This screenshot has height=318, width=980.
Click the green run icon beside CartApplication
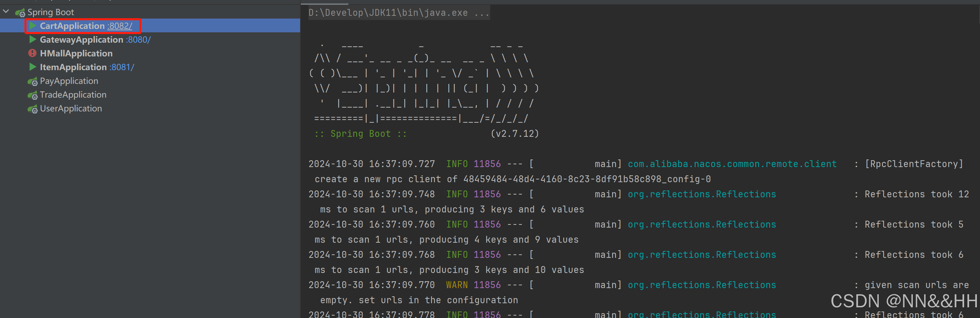33,25
